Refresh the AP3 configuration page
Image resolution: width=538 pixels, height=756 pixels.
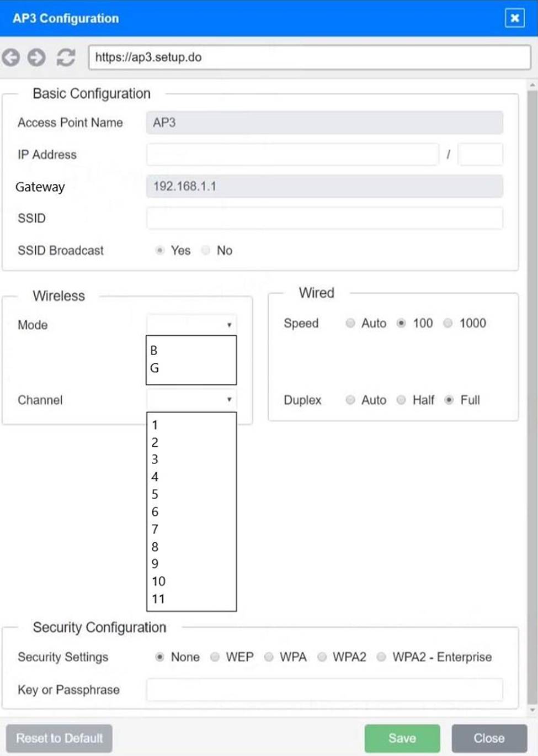[x=65, y=57]
